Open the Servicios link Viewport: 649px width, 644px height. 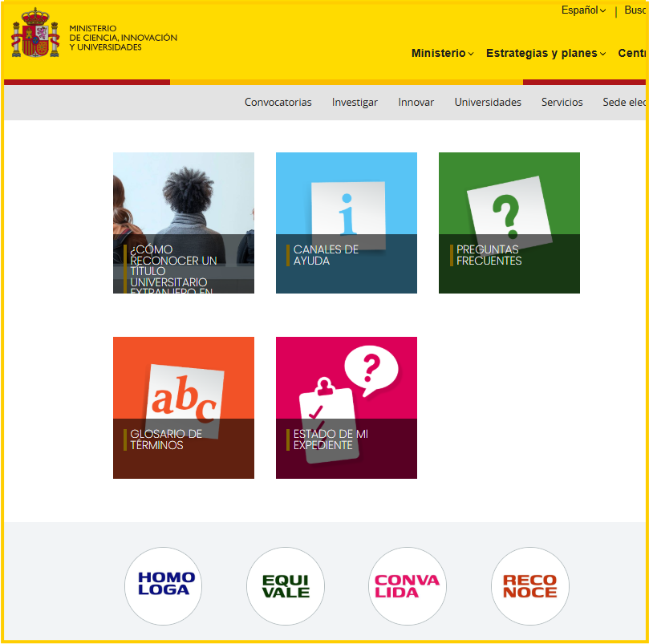click(562, 102)
